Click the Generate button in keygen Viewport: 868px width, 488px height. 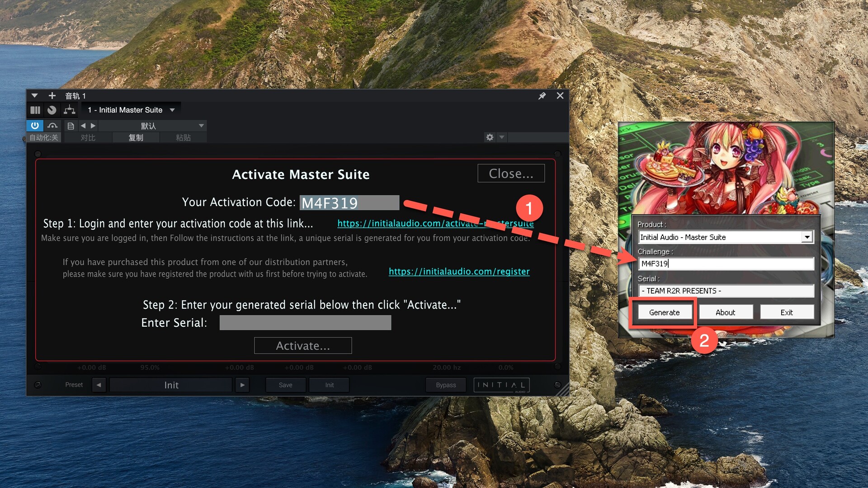[x=664, y=312]
